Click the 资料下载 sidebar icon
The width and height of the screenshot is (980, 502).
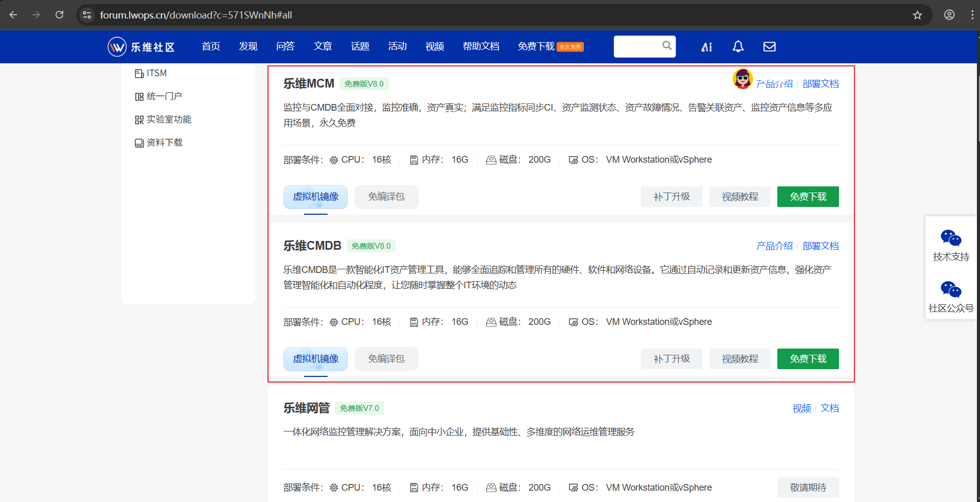tap(139, 143)
